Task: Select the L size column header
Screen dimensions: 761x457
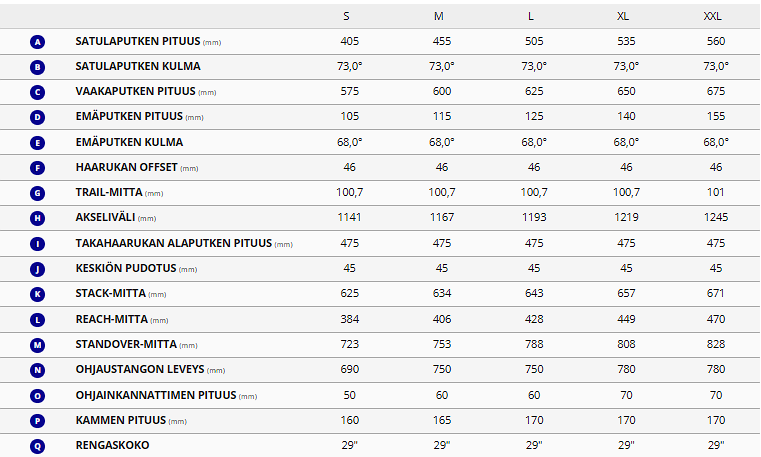Action: (531, 16)
